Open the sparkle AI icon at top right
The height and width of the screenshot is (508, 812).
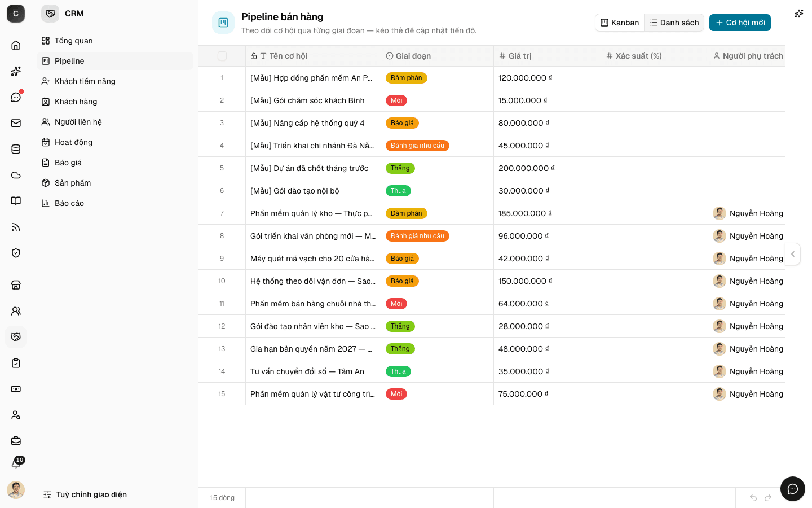click(798, 14)
